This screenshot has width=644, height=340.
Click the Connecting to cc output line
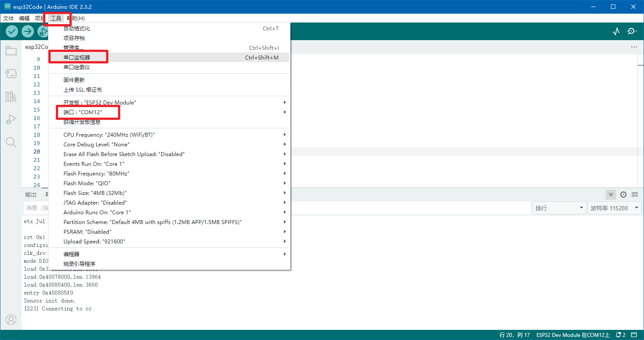pos(58,309)
